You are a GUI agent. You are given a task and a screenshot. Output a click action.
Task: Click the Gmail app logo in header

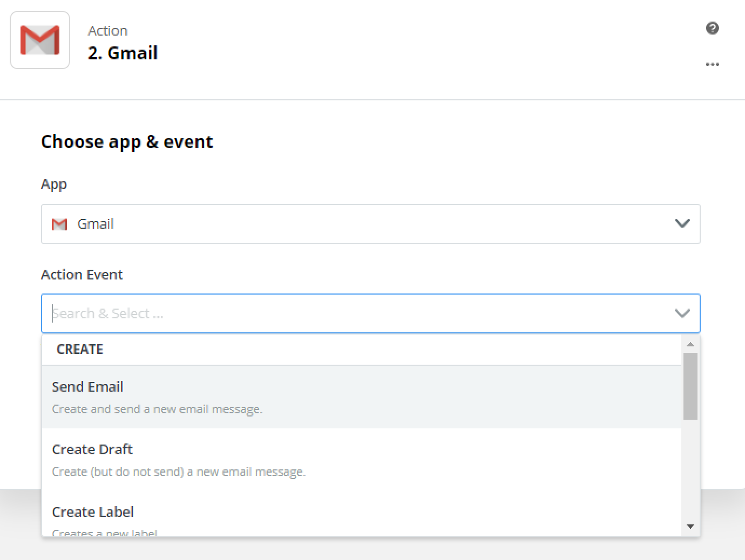[40, 40]
